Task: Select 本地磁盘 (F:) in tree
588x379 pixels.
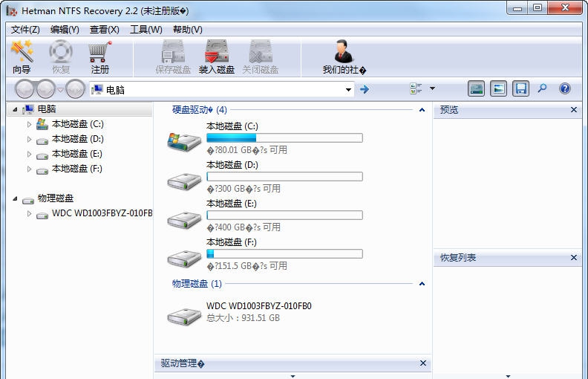Action: pos(77,169)
